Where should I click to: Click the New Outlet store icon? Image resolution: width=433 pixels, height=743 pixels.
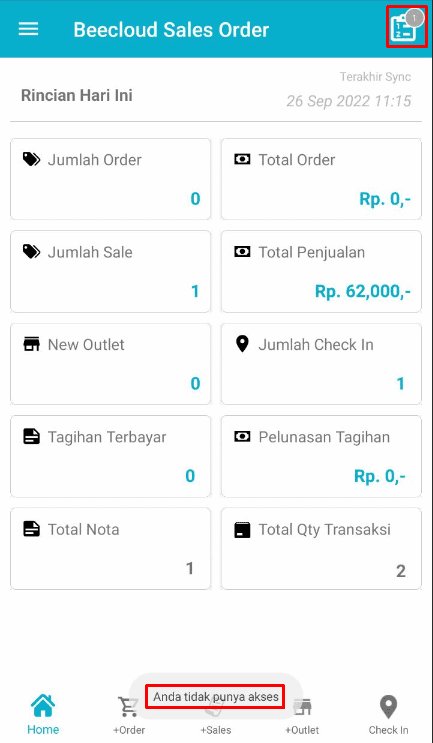[x=32, y=344]
